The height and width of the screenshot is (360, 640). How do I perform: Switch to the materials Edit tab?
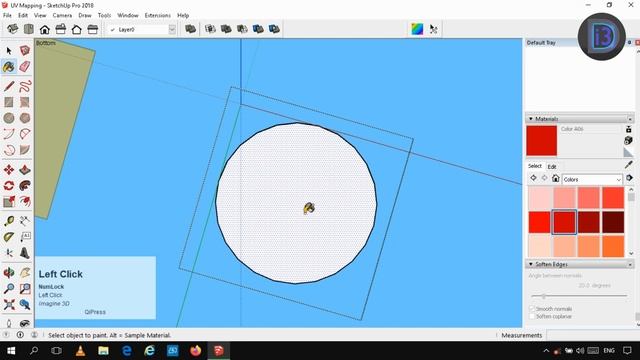click(x=552, y=167)
